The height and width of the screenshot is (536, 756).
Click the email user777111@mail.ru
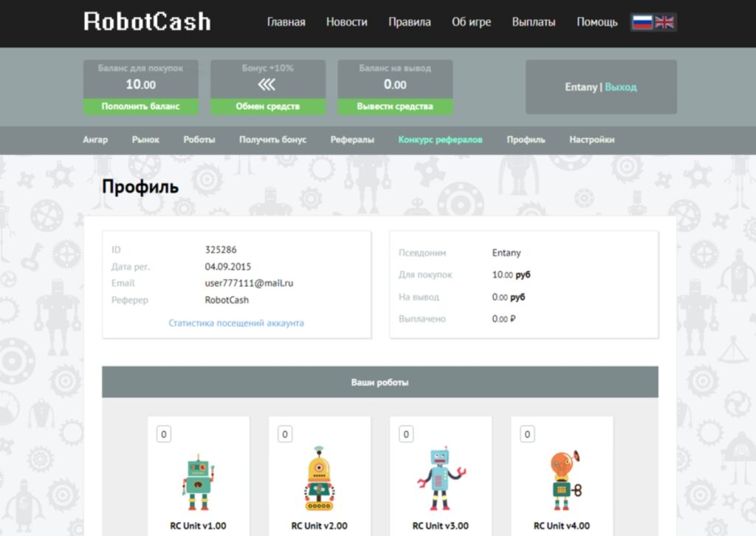[x=250, y=283]
